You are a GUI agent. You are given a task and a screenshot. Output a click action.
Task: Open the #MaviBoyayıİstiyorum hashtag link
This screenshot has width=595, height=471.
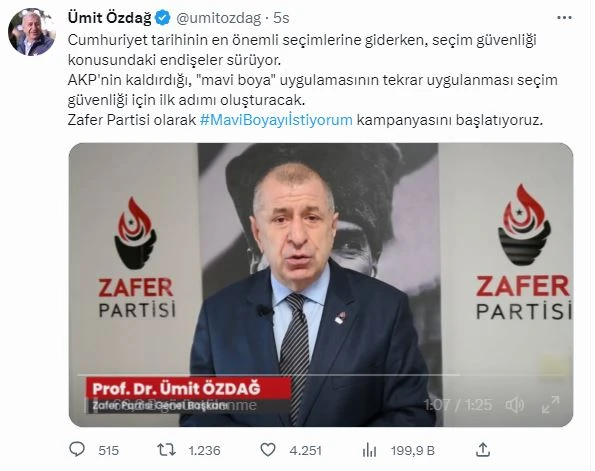click(276, 120)
